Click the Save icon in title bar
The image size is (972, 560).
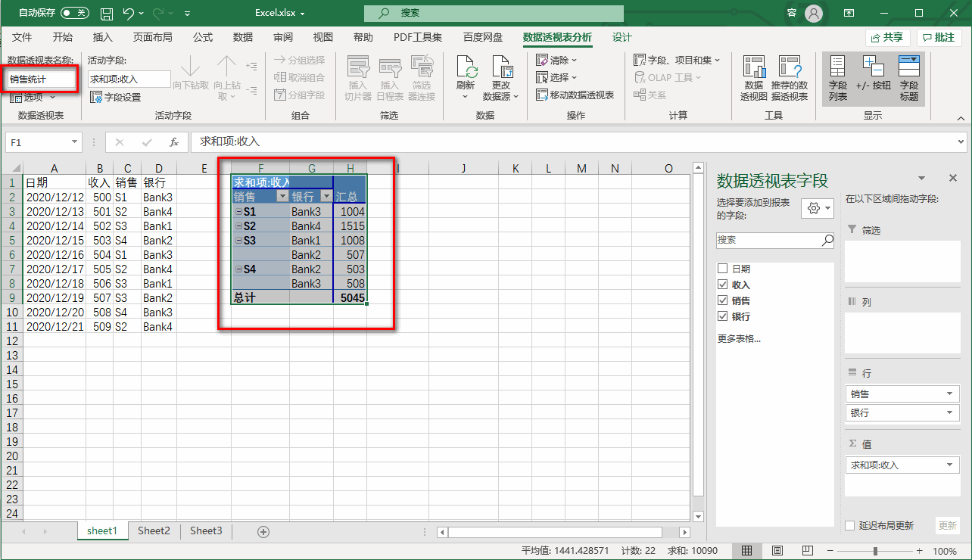pos(107,13)
